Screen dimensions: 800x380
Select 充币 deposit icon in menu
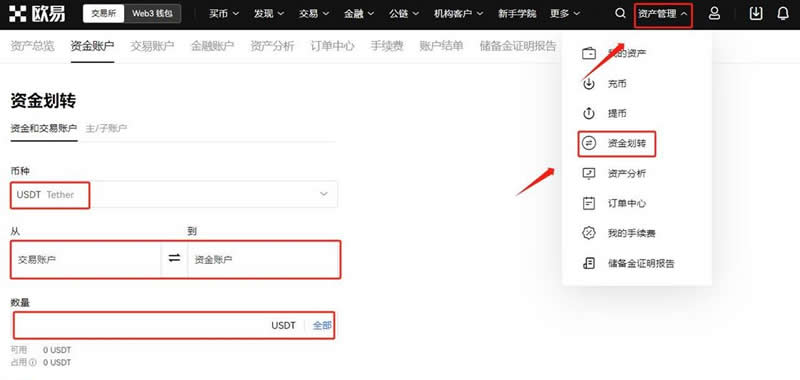[x=589, y=84]
